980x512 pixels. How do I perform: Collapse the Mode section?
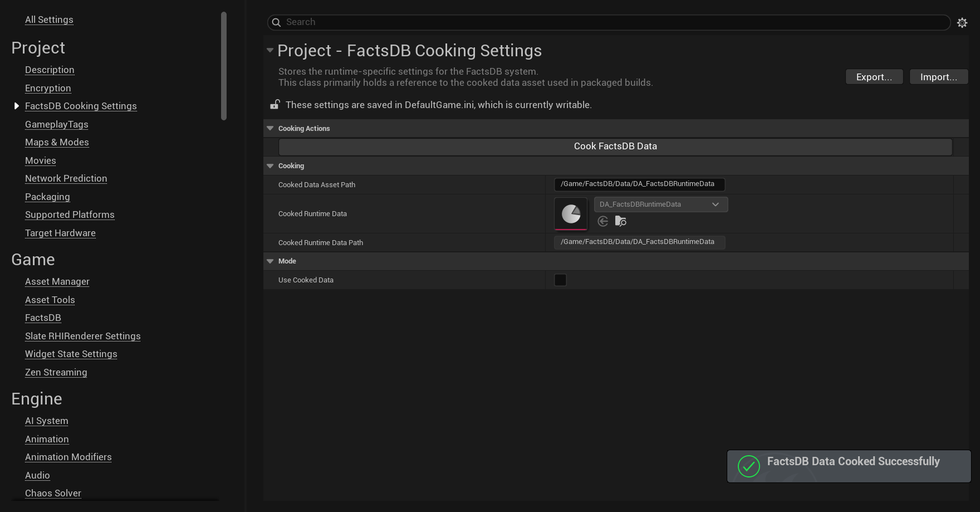(270, 261)
